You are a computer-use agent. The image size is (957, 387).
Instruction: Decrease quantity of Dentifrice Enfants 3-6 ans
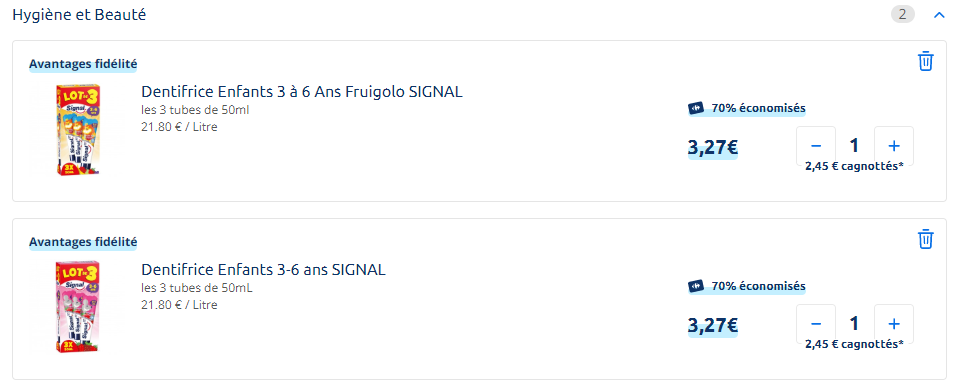(816, 324)
